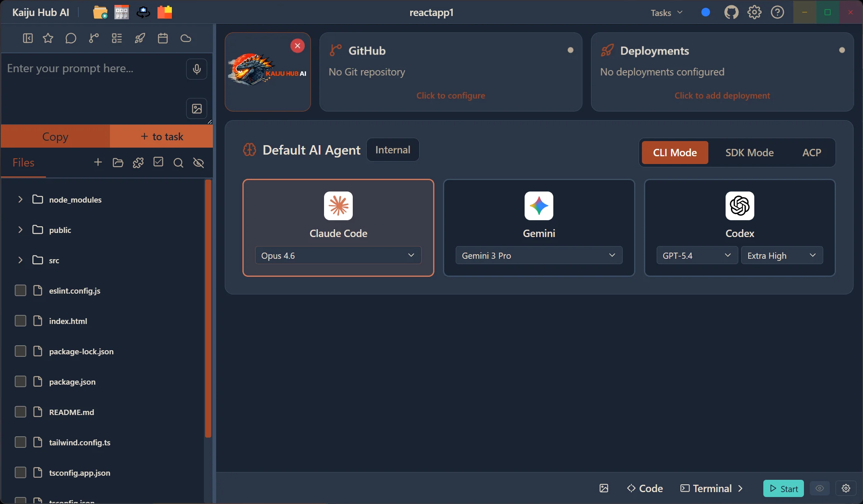
Task: Open folder icon in Files toolbar
Action: click(118, 163)
